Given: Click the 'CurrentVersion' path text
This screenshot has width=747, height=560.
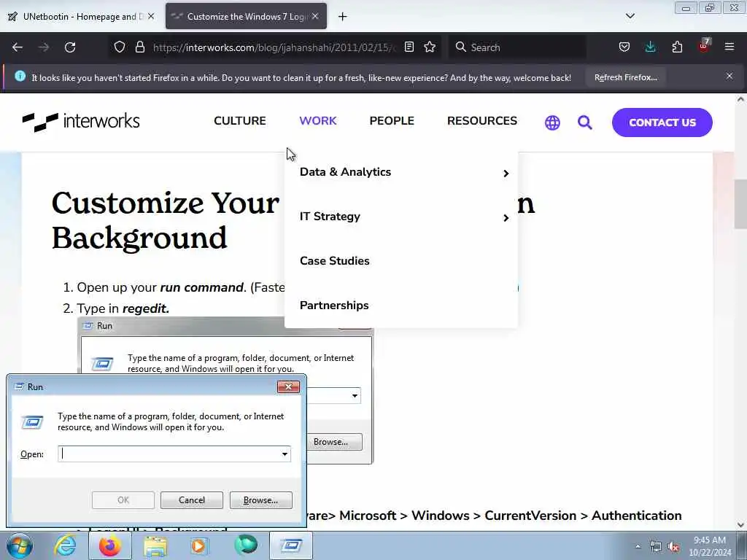Looking at the screenshot, I should point(530,516).
